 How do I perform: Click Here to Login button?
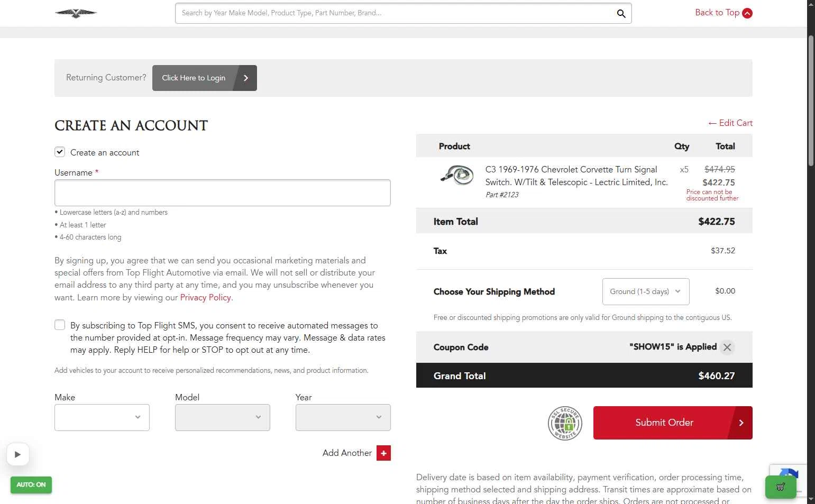coord(205,78)
